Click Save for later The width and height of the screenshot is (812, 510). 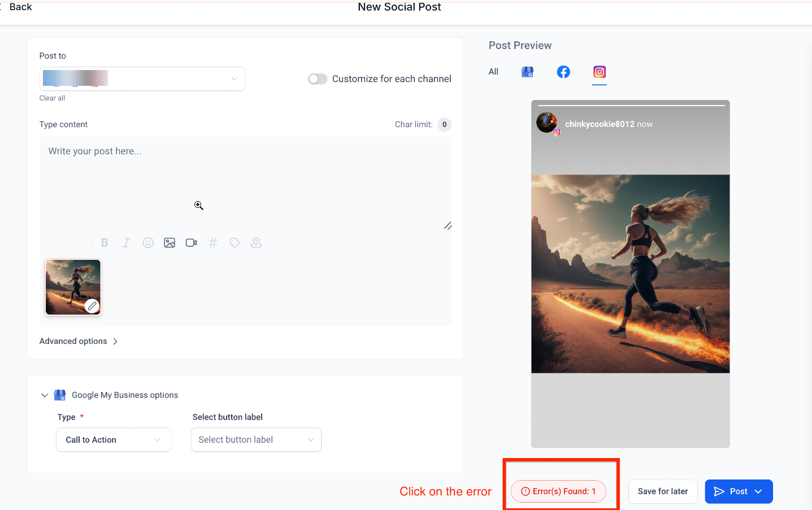[663, 491]
